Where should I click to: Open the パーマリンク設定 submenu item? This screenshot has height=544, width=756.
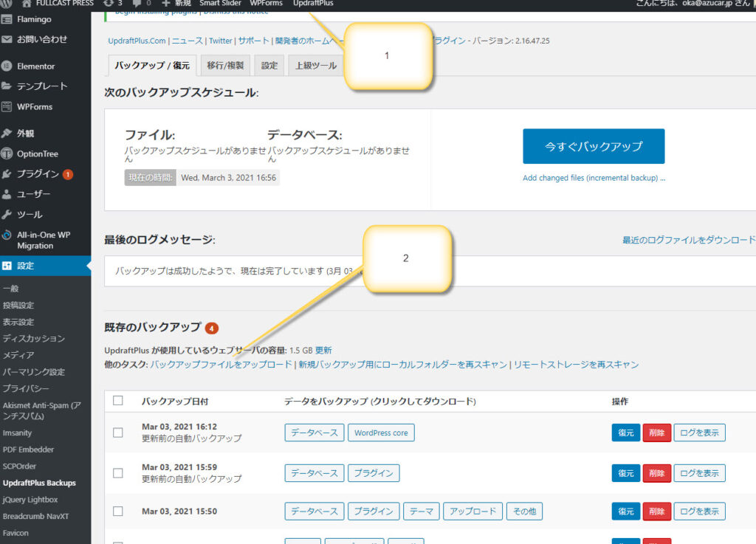34,371
